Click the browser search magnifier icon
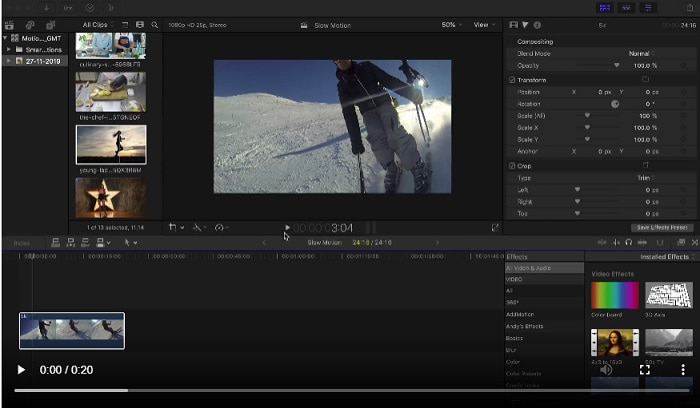The image size is (700, 408). tap(154, 25)
